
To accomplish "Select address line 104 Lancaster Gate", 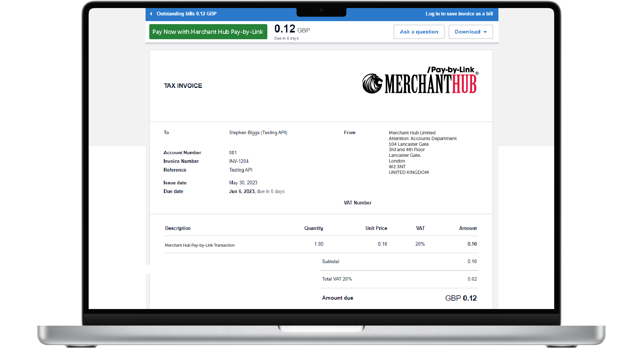I will coord(409,144).
